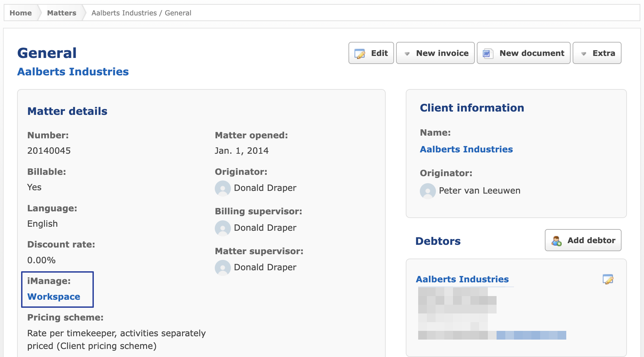Open Aalberts Industries link under Debtors
The width and height of the screenshot is (644, 357).
click(462, 279)
